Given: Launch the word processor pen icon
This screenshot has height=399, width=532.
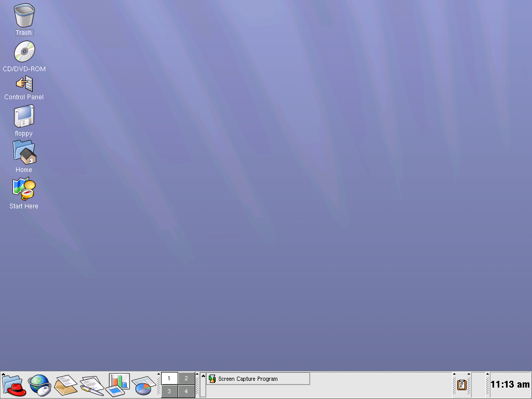Looking at the screenshot, I should [92, 385].
